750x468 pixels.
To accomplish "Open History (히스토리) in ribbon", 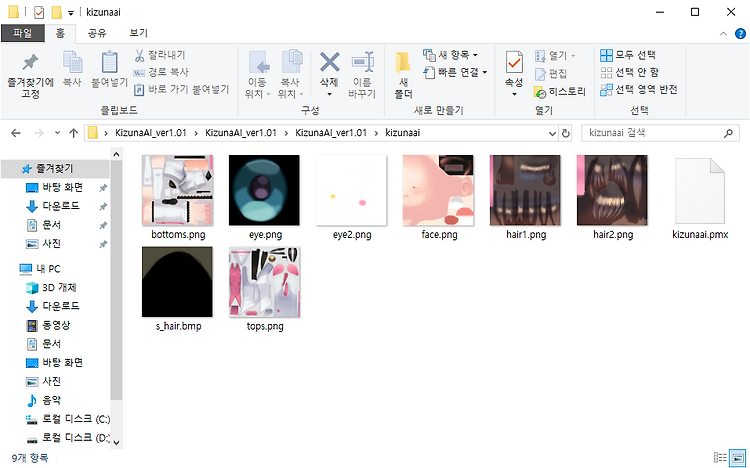I will pos(560,91).
